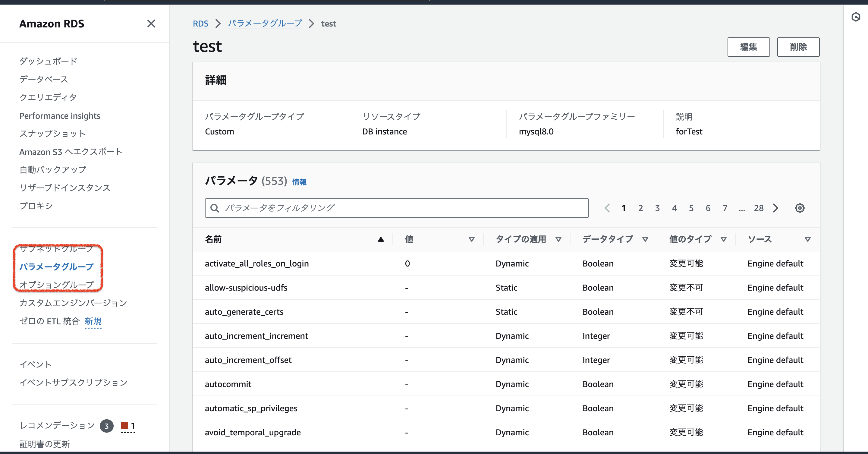Viewport: 868px width, 454px height.
Task: Jump to page 3 of the parameters list
Action: pos(657,208)
